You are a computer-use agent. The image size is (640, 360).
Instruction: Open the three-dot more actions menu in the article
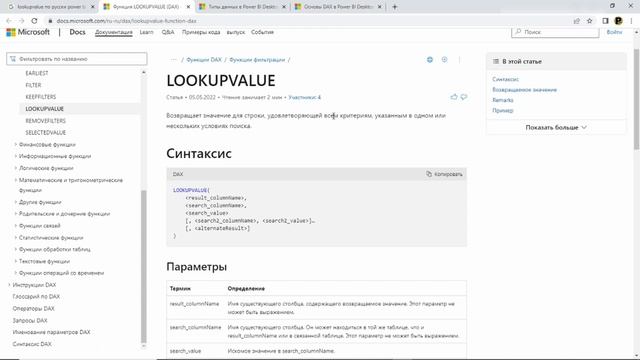(x=459, y=60)
